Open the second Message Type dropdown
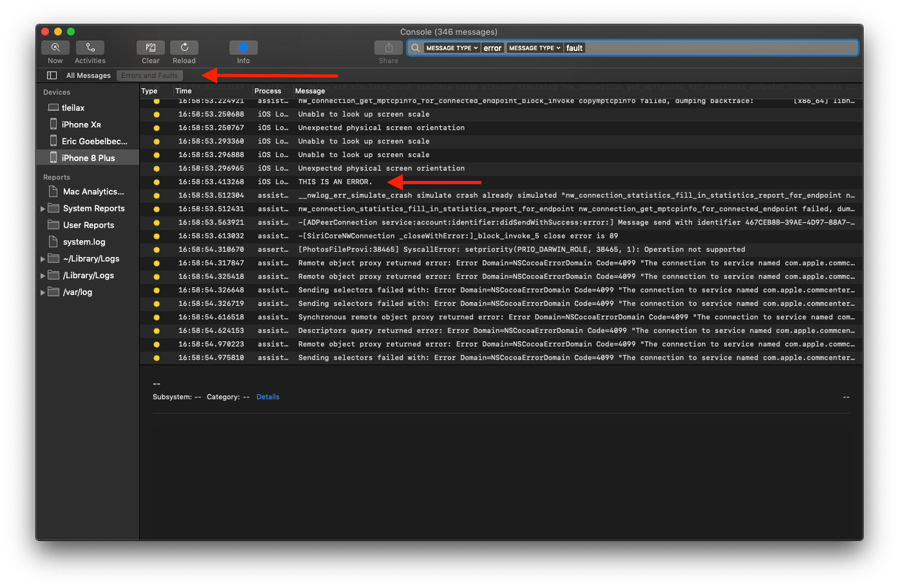The height and width of the screenshot is (588, 899). click(534, 48)
